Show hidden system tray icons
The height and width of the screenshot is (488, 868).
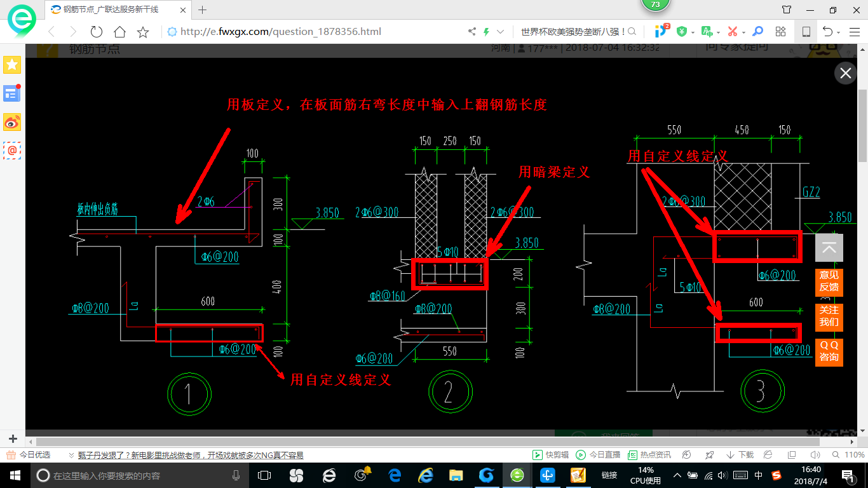[677, 475]
